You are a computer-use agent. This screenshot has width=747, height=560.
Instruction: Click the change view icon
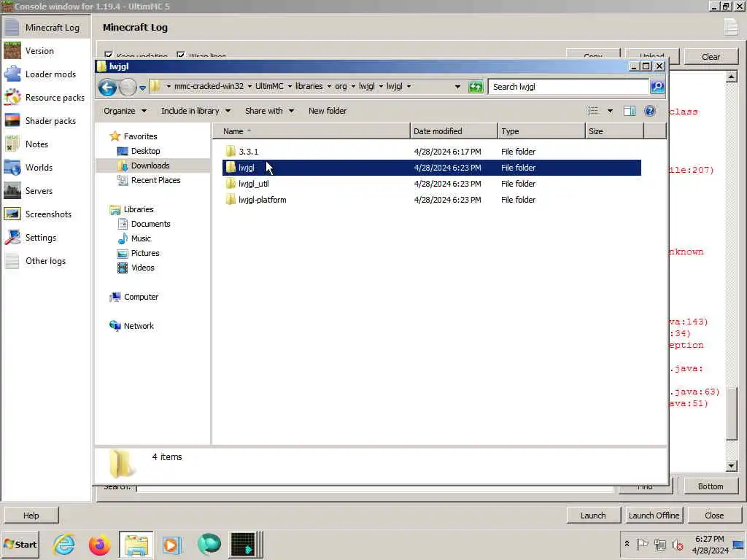pyautogui.click(x=592, y=111)
